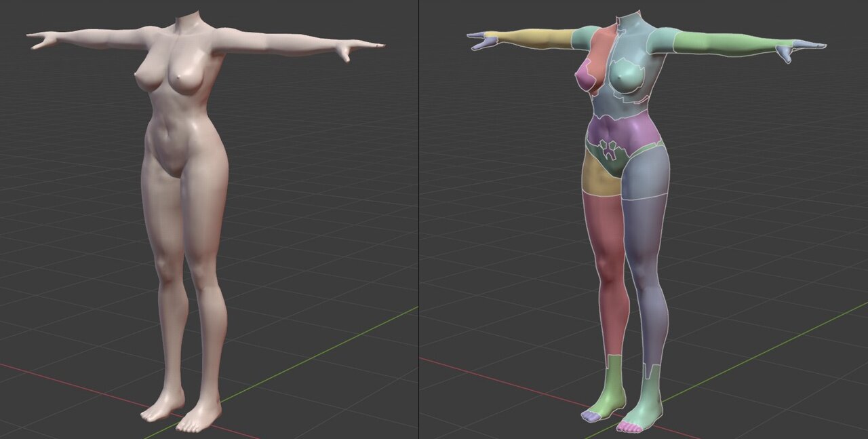Click the lavender hand beside yellow forearm
868x439 pixels.
(483, 41)
